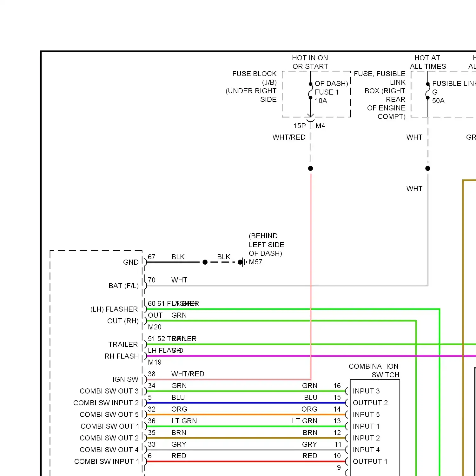Click "OUTPUT 1" inside the Combination Switch box
This screenshot has width=476, height=476.
pos(370,461)
